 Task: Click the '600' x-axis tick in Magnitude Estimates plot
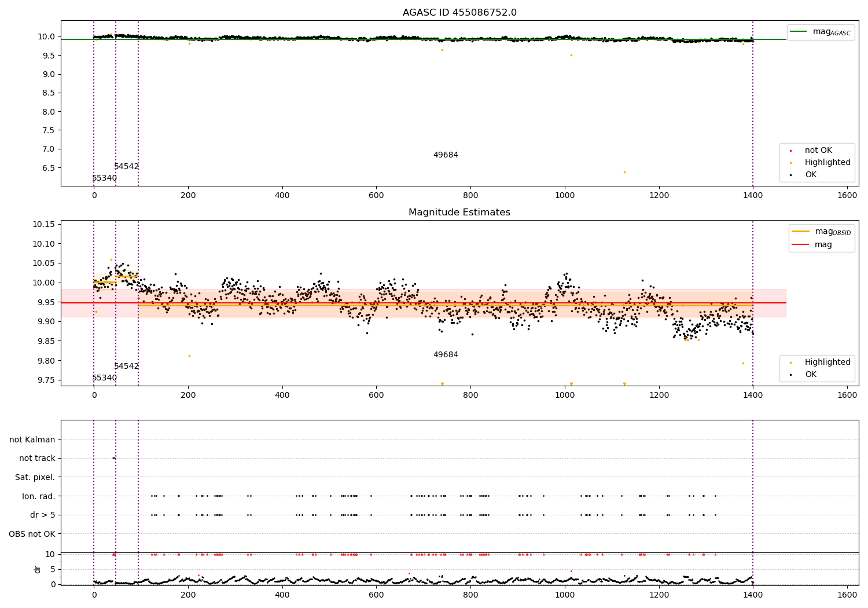[x=376, y=395]
